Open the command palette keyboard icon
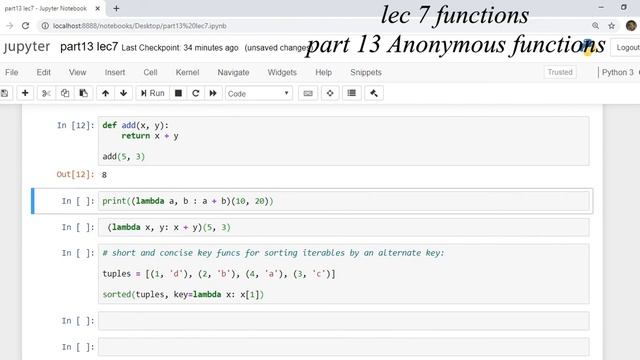640x360 pixels. click(x=308, y=93)
